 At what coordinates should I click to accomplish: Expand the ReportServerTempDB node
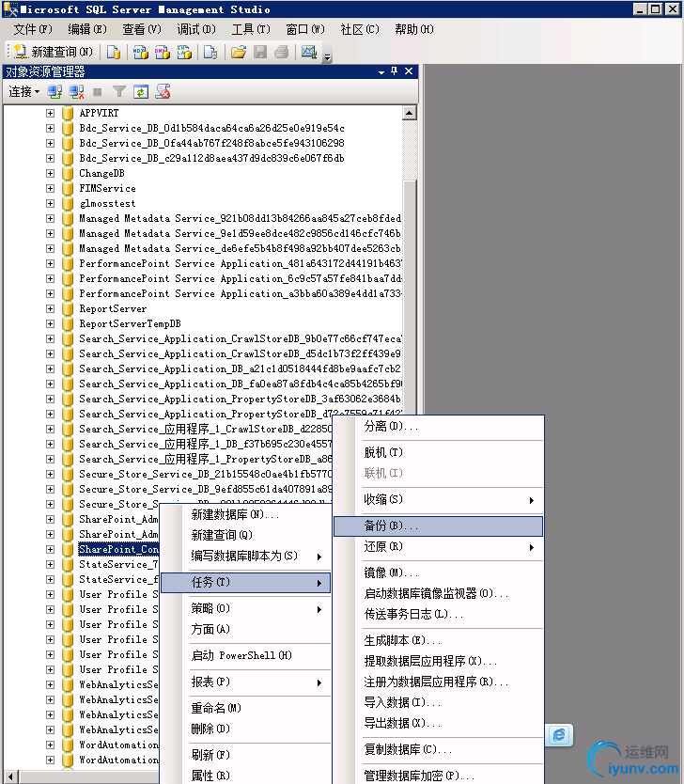point(50,324)
